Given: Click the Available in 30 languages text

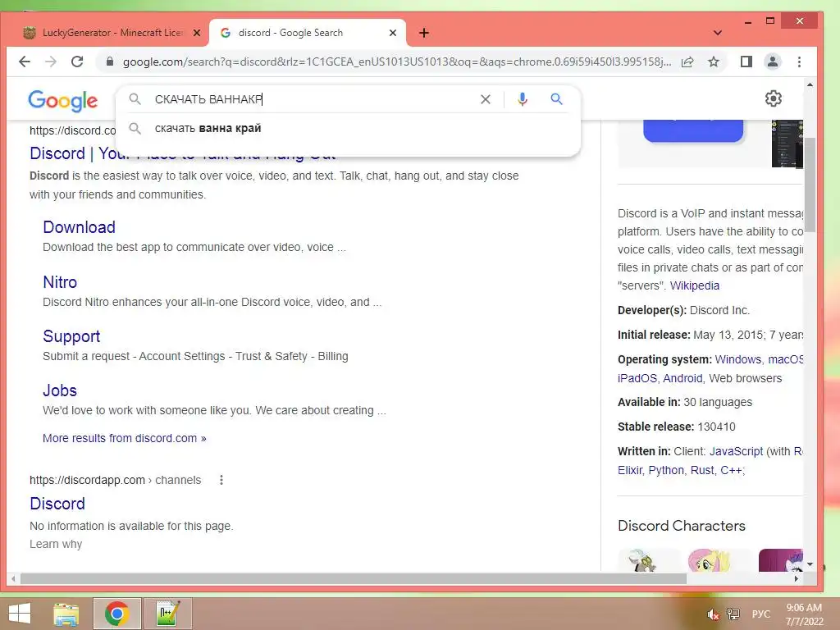Looking at the screenshot, I should [685, 402].
